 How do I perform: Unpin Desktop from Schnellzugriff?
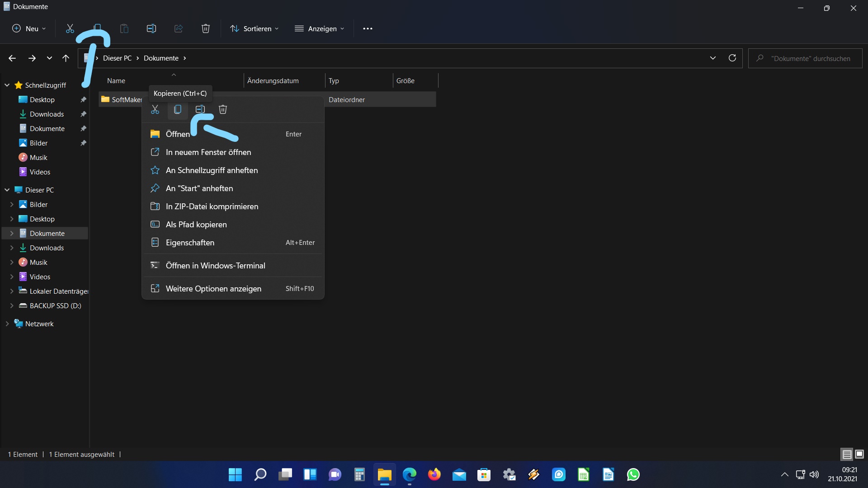(83, 99)
